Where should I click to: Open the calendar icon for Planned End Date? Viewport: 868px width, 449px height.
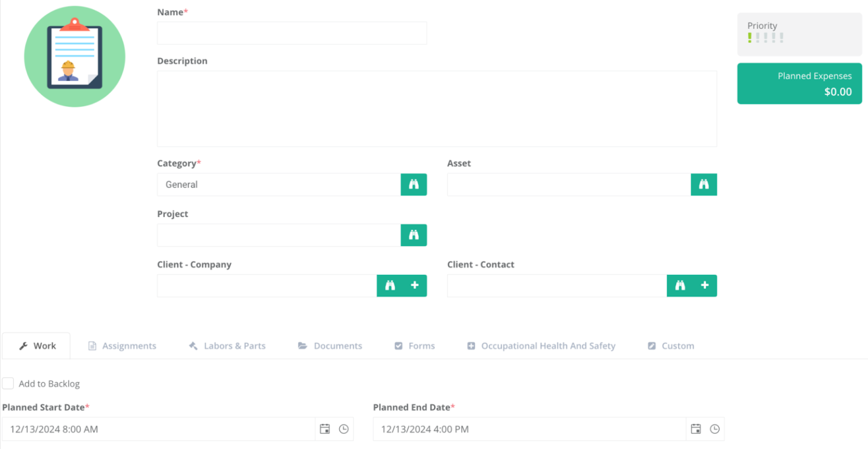coord(696,429)
